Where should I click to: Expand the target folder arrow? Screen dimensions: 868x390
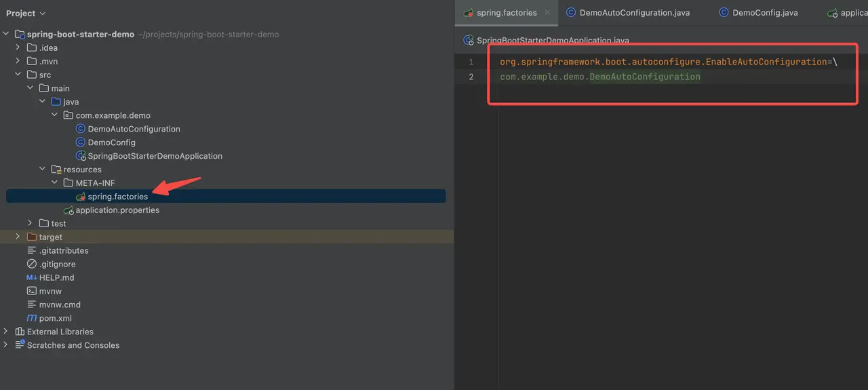(18, 237)
